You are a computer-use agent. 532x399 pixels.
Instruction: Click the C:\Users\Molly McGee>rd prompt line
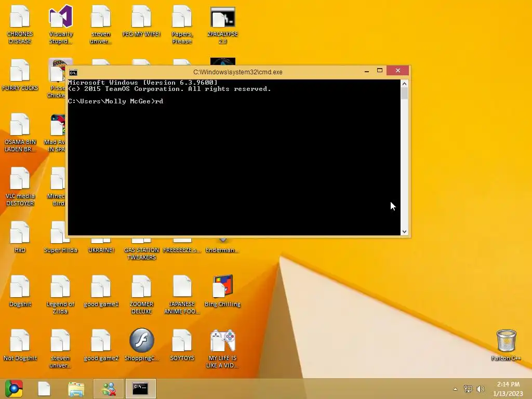coord(115,101)
